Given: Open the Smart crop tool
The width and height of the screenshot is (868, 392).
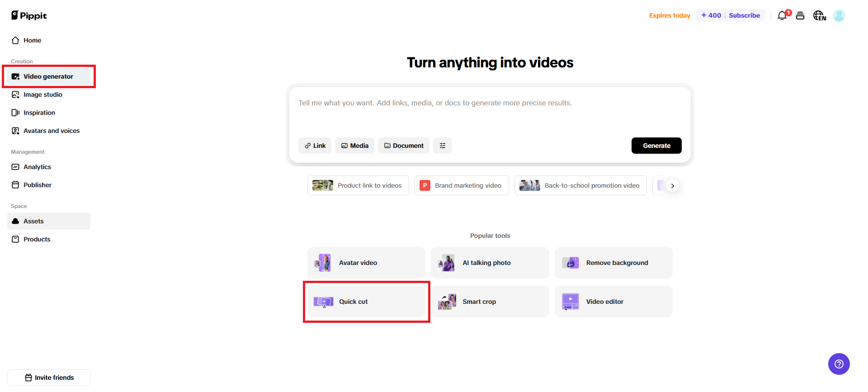Looking at the screenshot, I should [490, 302].
